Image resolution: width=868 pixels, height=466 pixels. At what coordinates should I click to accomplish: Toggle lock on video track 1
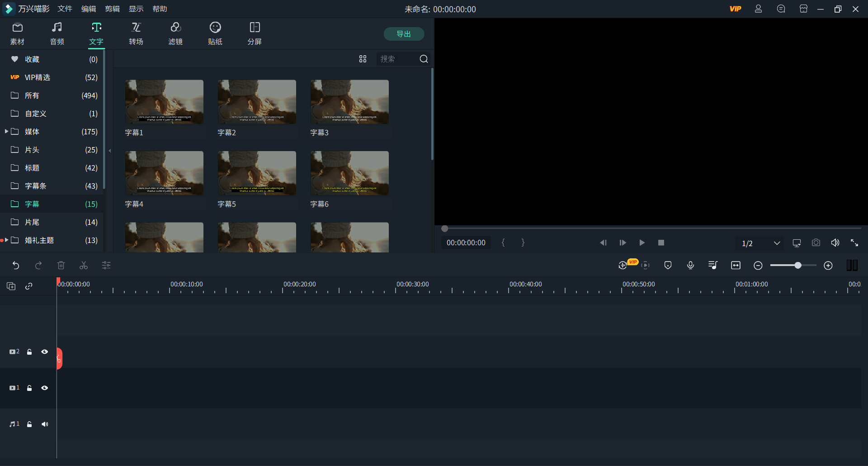coord(29,388)
